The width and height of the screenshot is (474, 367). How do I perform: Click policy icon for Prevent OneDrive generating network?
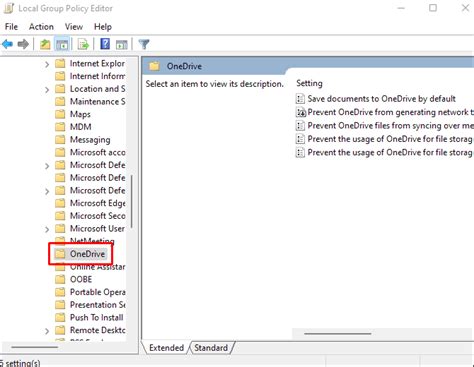300,112
